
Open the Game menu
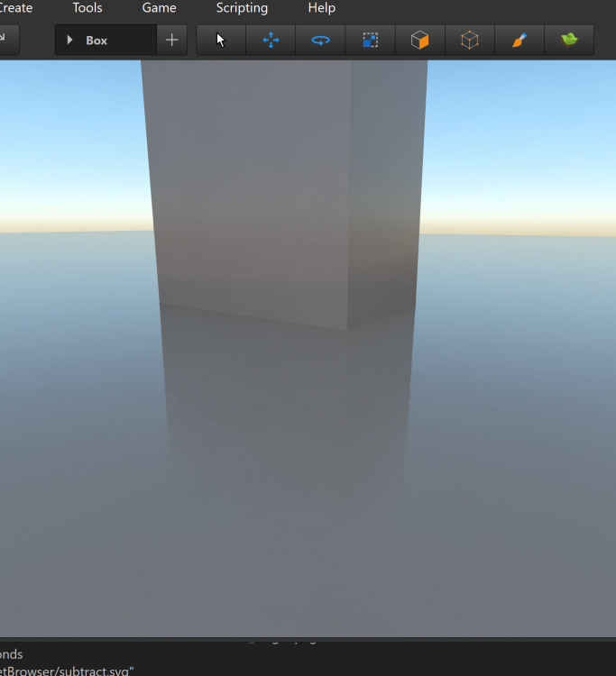159,8
